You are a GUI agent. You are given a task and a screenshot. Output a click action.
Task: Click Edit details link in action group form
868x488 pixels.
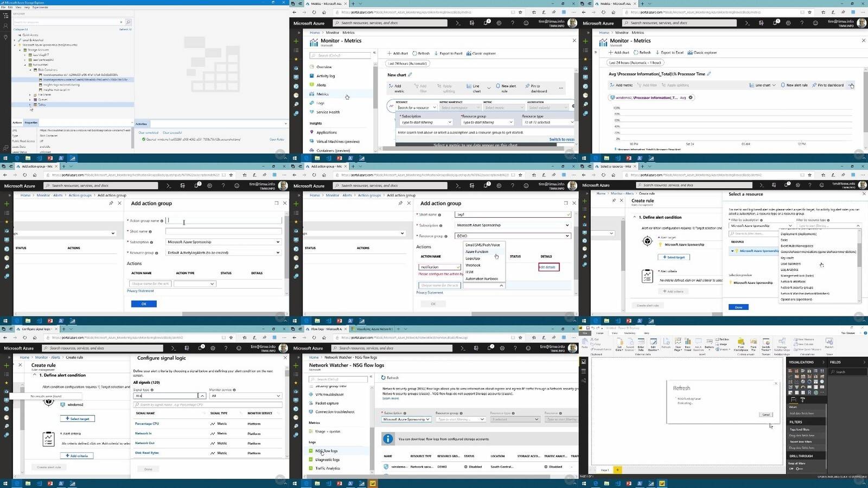(x=548, y=267)
